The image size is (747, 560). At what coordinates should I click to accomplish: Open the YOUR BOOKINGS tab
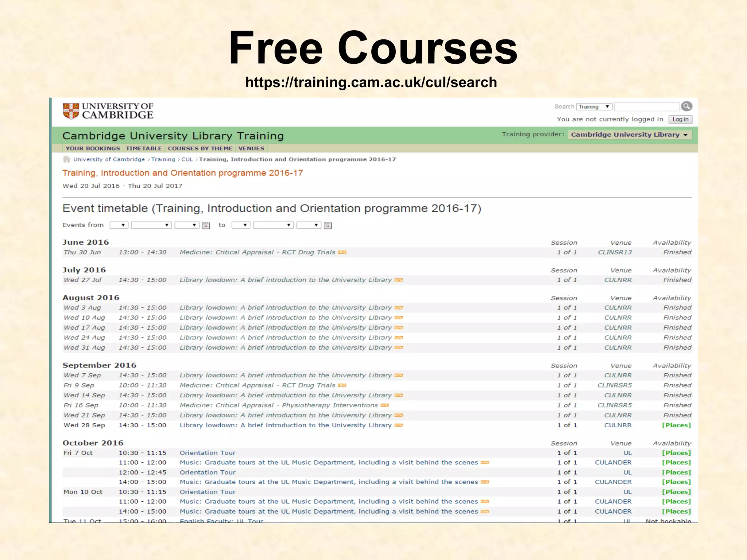93,148
